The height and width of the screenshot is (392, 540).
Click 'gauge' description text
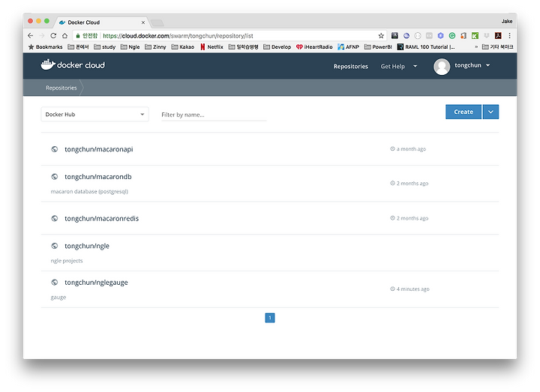tap(58, 297)
